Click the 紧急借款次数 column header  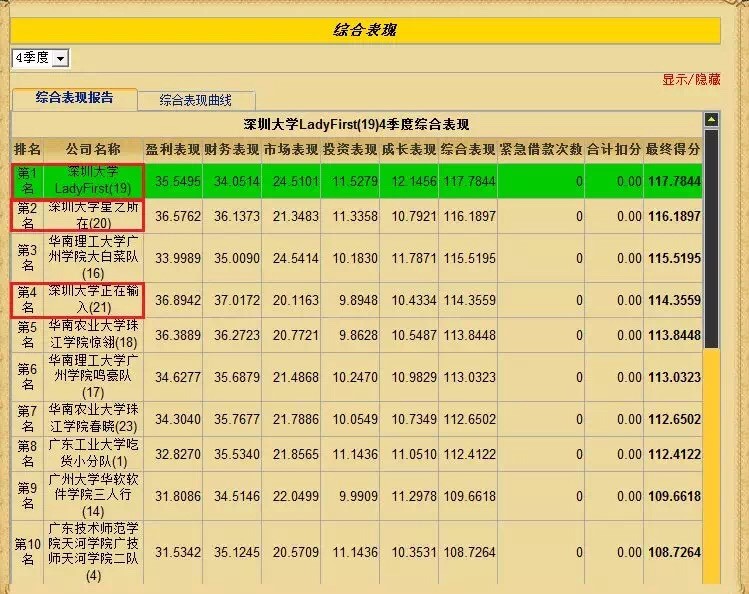pos(541,149)
